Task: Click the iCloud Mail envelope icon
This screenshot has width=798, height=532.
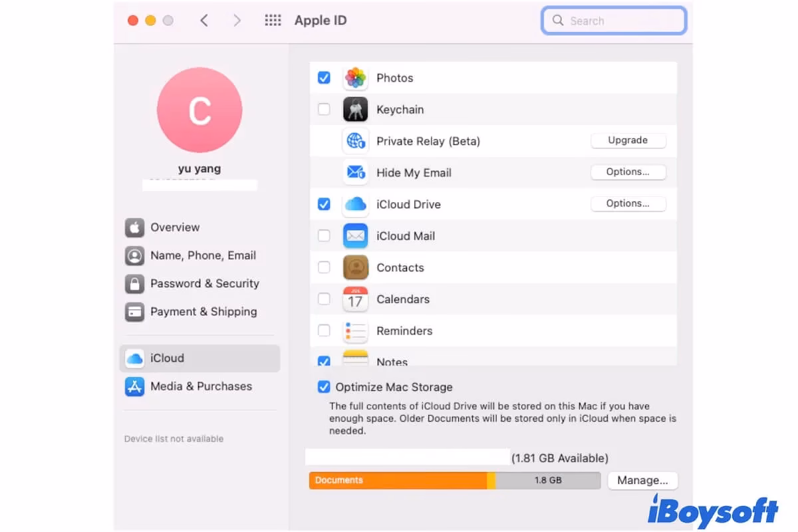Action: click(x=355, y=235)
